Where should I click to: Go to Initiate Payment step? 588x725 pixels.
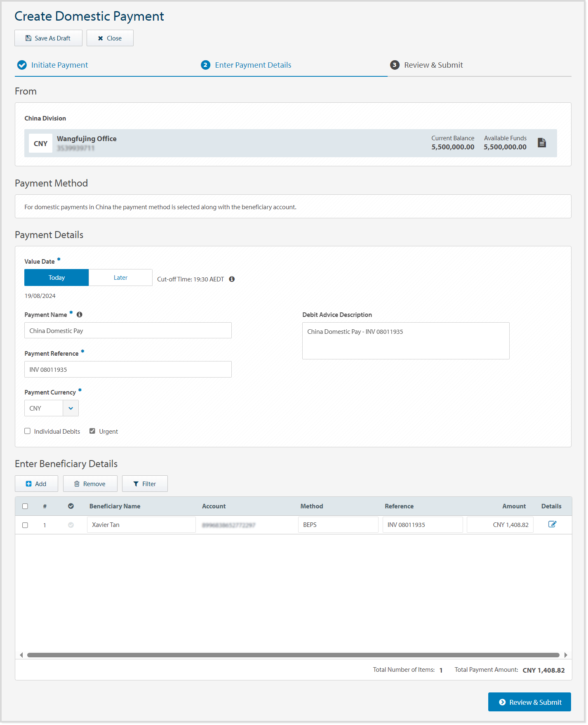tap(59, 65)
